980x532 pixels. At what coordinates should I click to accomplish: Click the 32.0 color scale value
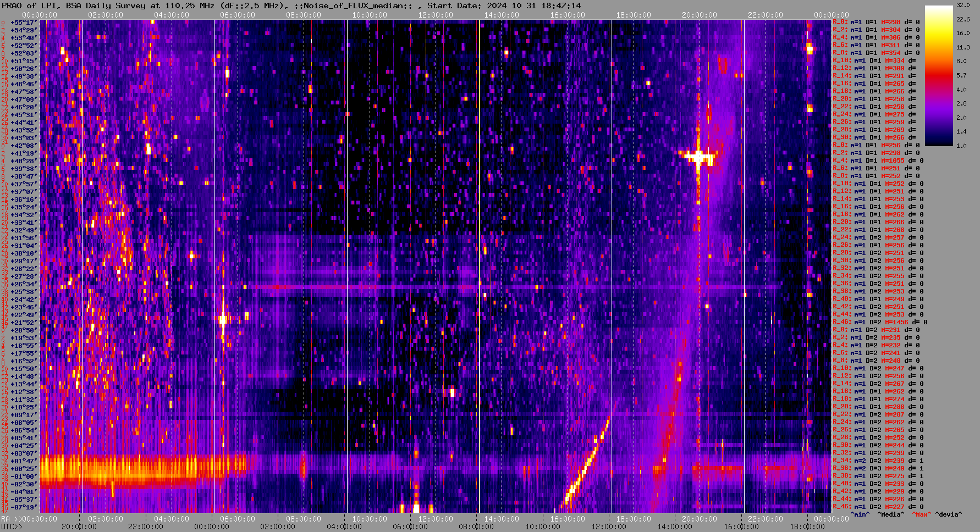tap(962, 5)
